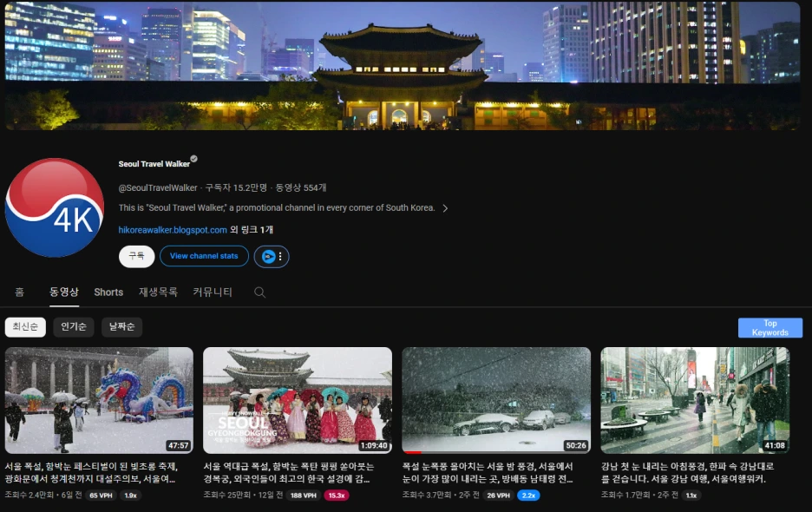Click the 15.3x red multiplier badge
This screenshot has height=512, width=812.
coord(337,496)
